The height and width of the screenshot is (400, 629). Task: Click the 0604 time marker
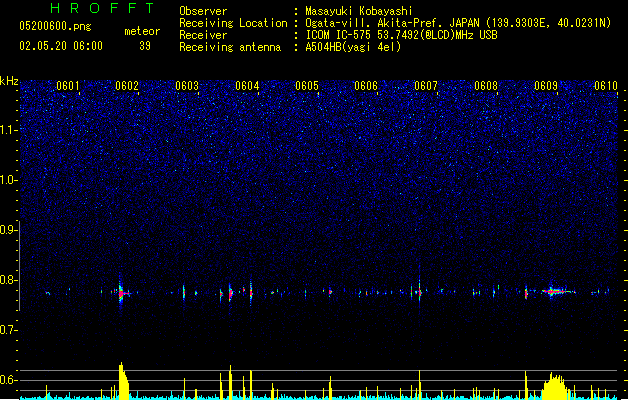click(x=247, y=86)
